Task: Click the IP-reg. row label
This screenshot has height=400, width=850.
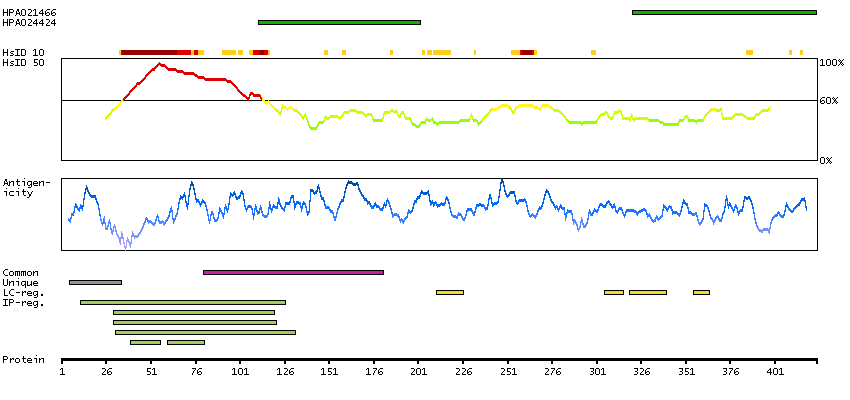Action: 23,302
